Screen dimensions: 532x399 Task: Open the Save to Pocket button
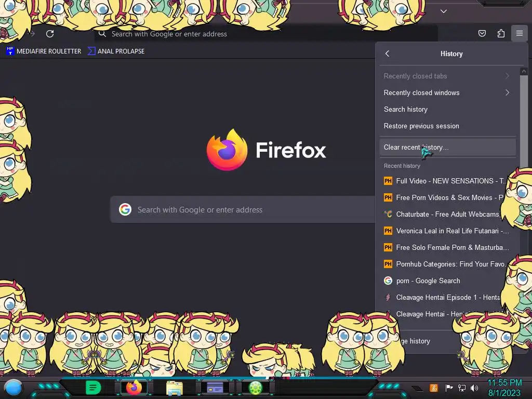point(482,33)
